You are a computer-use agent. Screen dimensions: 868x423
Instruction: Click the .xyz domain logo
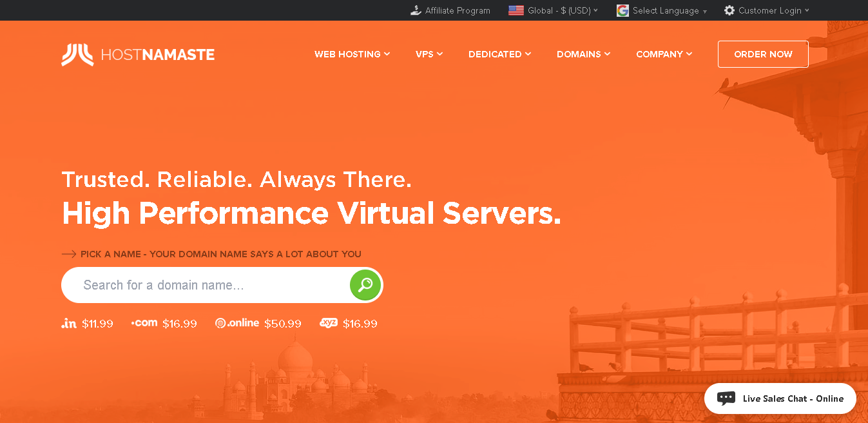329,323
